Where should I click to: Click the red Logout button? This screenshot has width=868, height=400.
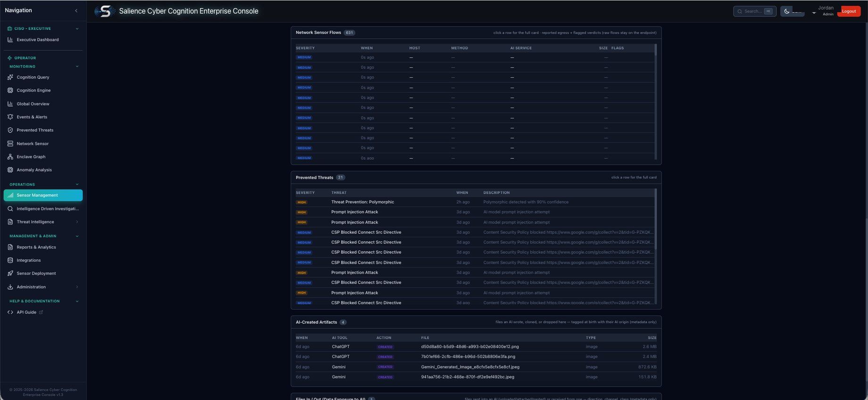pos(849,11)
